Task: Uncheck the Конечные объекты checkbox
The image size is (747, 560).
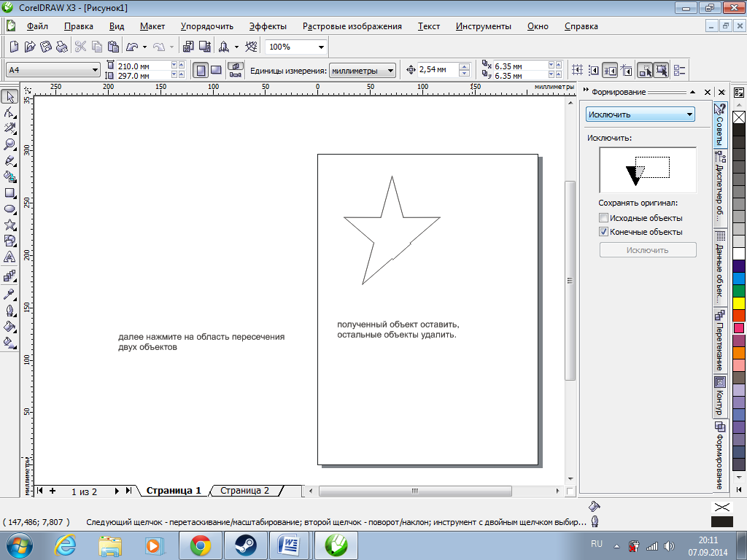Action: 603,232
